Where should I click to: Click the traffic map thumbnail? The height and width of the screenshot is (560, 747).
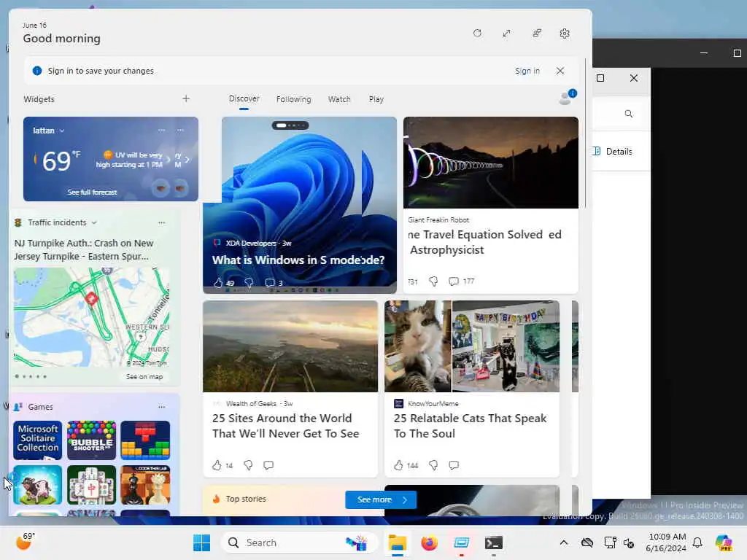(91, 317)
